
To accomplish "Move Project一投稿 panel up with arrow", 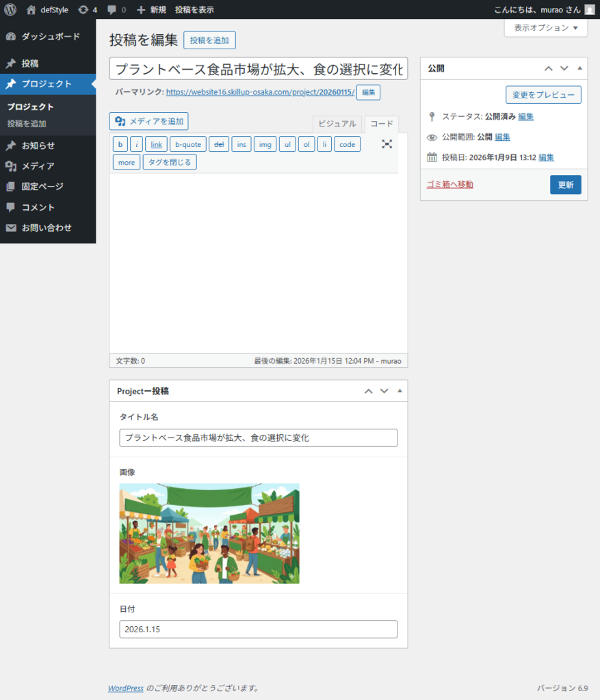I will point(368,391).
